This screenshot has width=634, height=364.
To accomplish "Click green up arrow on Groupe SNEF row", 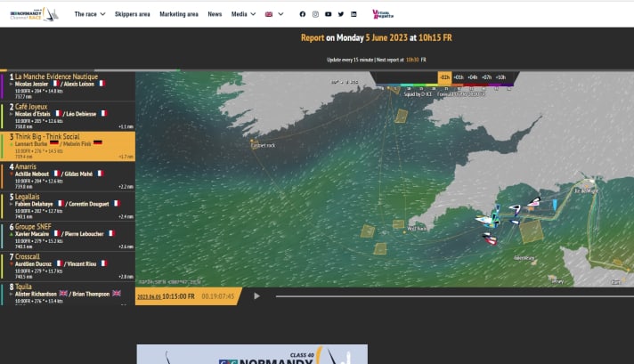I will (12, 234).
